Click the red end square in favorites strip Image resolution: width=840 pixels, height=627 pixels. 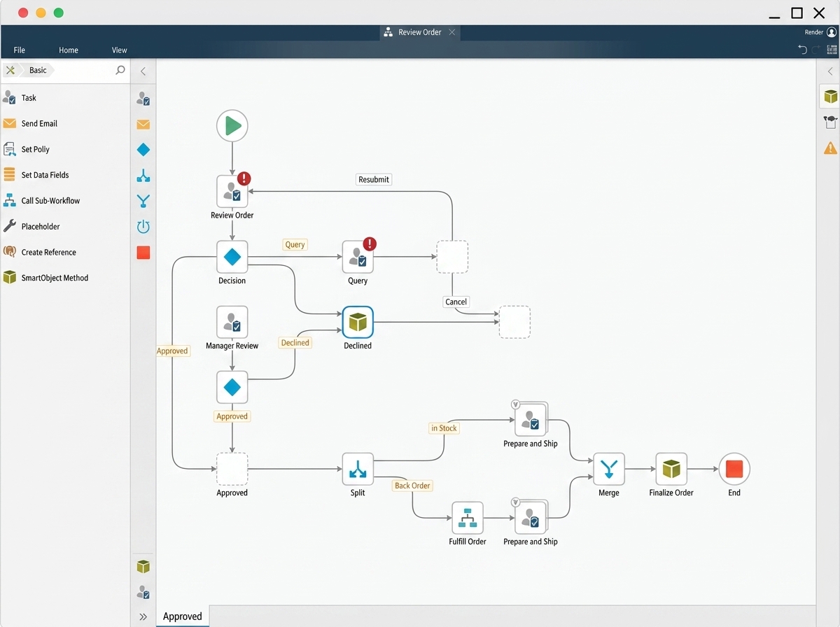pos(143,253)
